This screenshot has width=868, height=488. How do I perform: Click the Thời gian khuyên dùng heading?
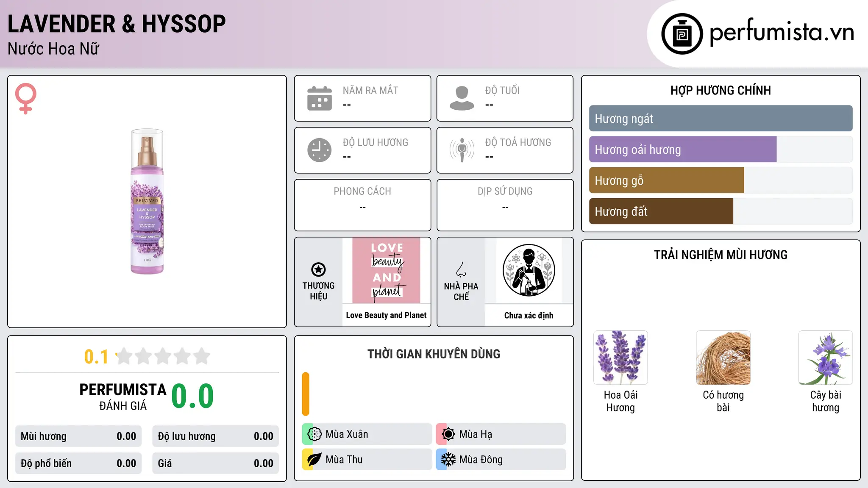point(434,354)
